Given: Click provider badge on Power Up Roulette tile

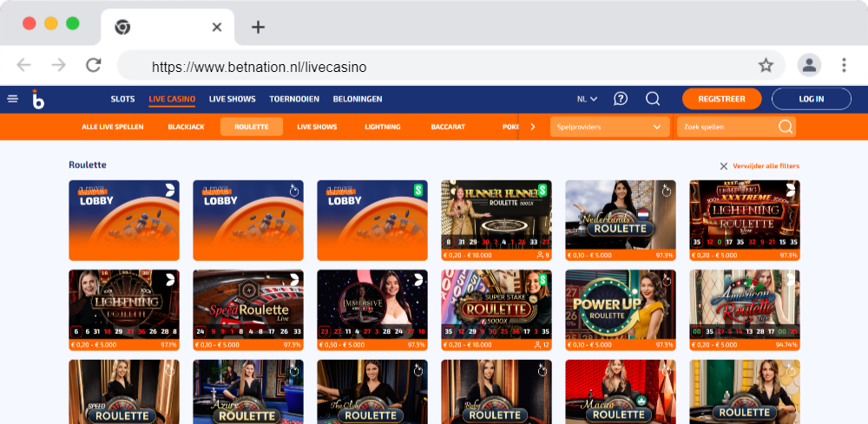Looking at the screenshot, I should 667,280.
